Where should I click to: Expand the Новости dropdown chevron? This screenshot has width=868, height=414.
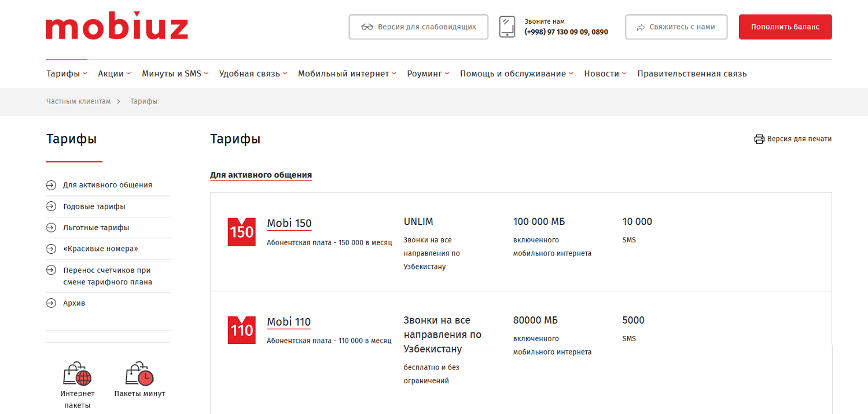(x=624, y=73)
